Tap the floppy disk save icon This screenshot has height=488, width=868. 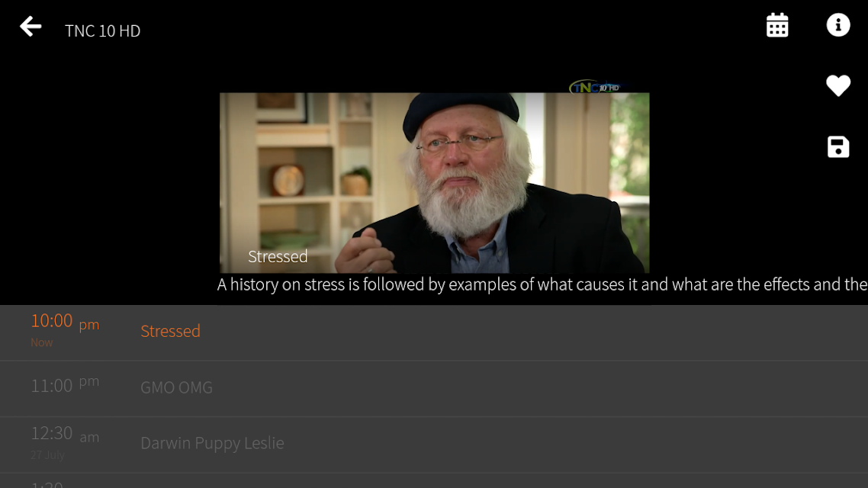click(x=838, y=146)
